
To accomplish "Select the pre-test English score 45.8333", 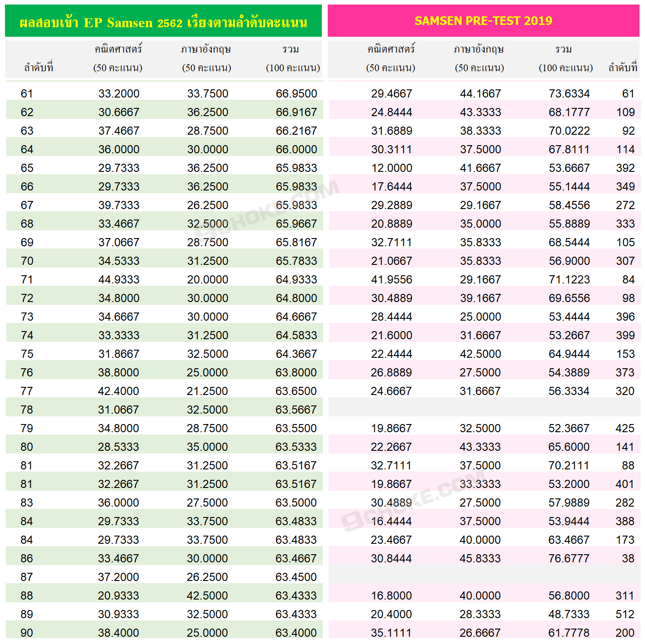I will point(480,558).
